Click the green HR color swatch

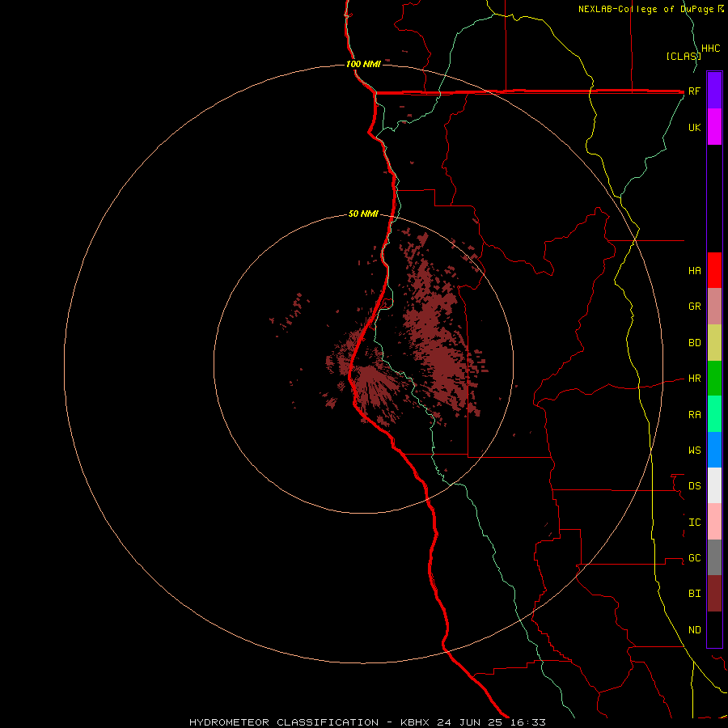tap(714, 379)
